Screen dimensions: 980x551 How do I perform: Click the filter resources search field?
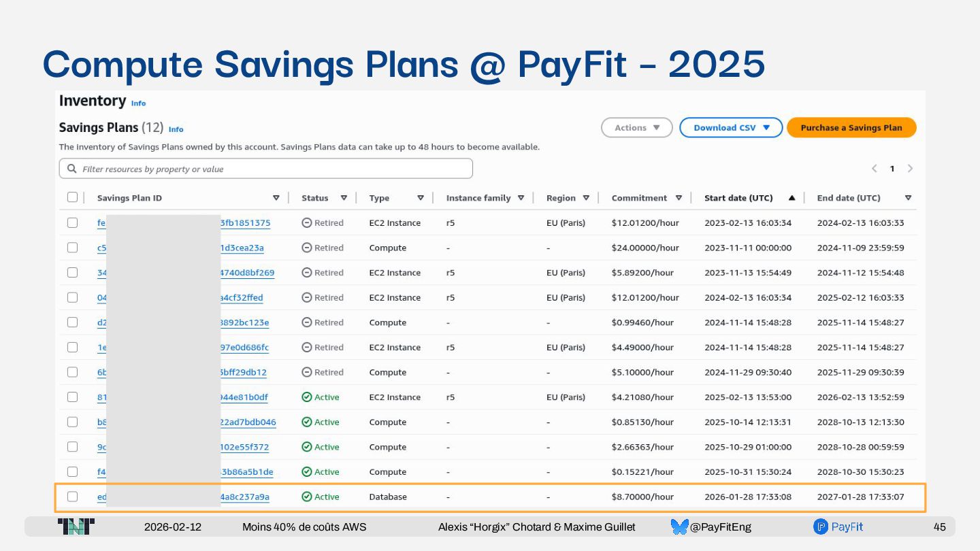pos(266,169)
